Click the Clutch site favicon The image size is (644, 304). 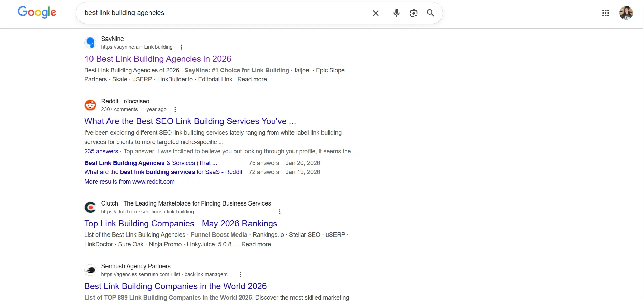tap(90, 207)
